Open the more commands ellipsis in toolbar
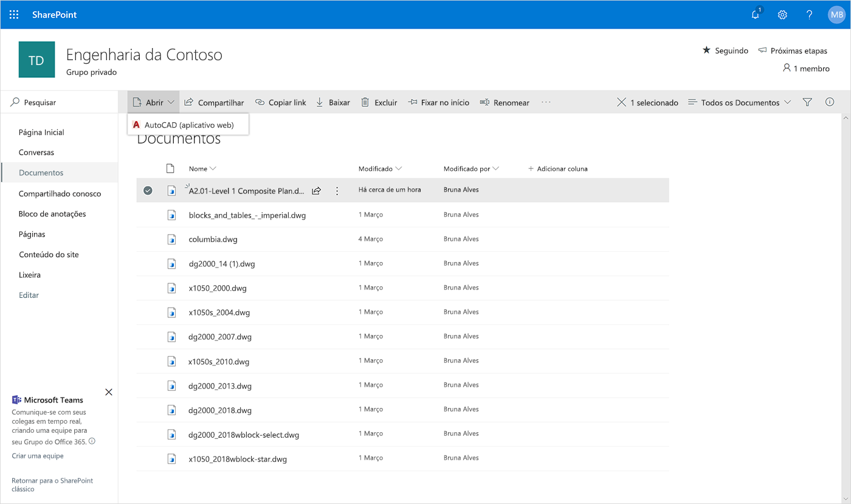Viewport: 851px width, 504px height. tap(546, 102)
